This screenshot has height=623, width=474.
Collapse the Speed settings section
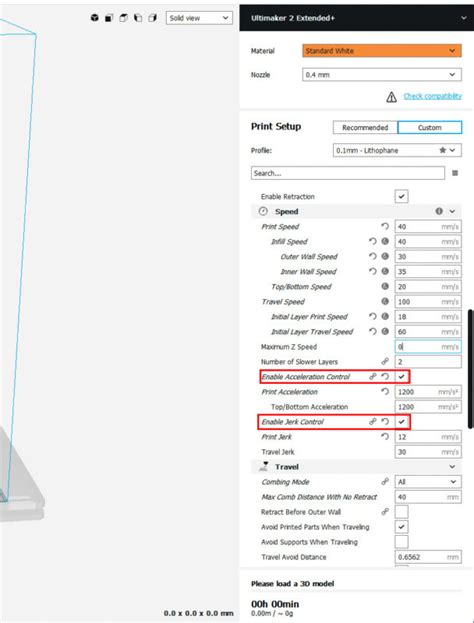[x=452, y=211]
